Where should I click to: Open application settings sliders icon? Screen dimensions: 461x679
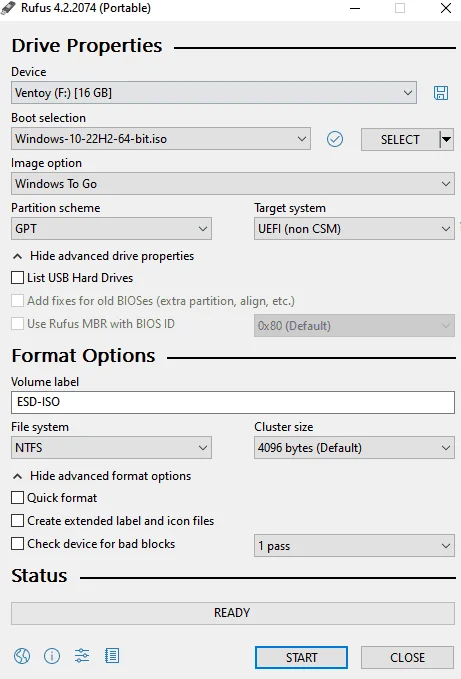click(x=82, y=656)
